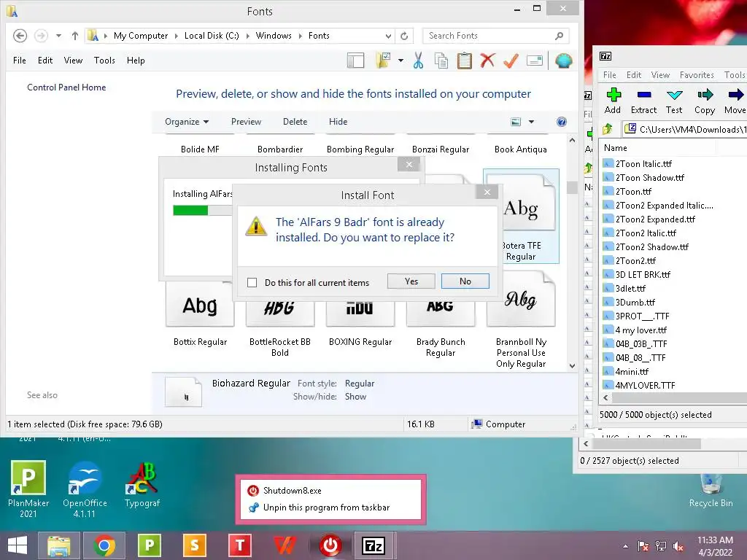Image resolution: width=747 pixels, height=560 pixels.
Task: Select 2Toon Italic.ttf in 7-Zip list
Action: (638, 164)
